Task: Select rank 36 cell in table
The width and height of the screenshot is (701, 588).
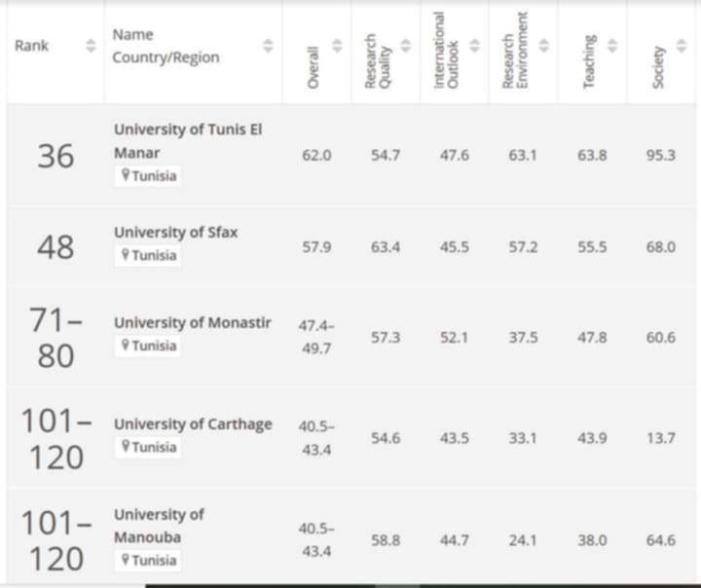Action: [x=55, y=156]
